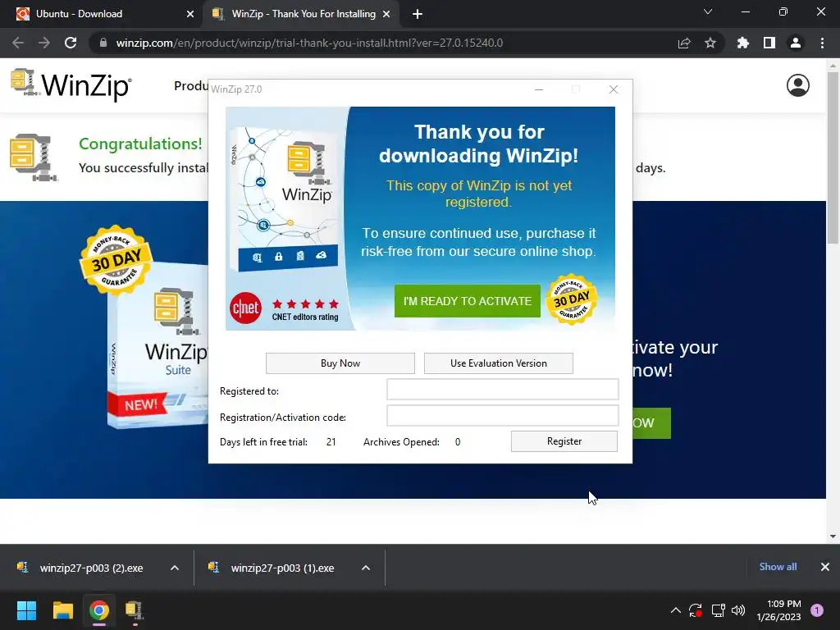Click the I'M READY TO ACTIVATE button
This screenshot has height=630, width=840.
pos(467,301)
